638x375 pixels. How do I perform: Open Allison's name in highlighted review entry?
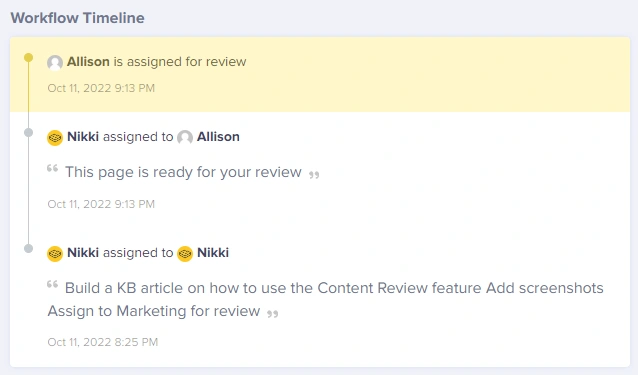[88, 61]
